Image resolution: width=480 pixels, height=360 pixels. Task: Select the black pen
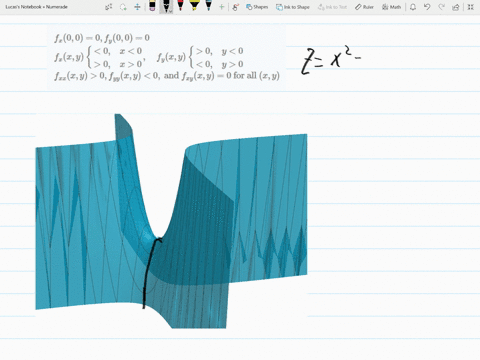[x=166, y=6]
